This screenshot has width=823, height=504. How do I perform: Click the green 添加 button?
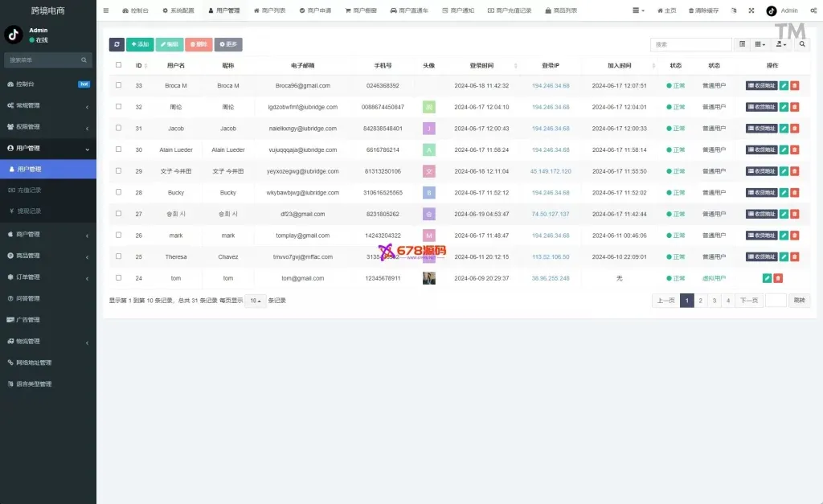click(x=140, y=45)
